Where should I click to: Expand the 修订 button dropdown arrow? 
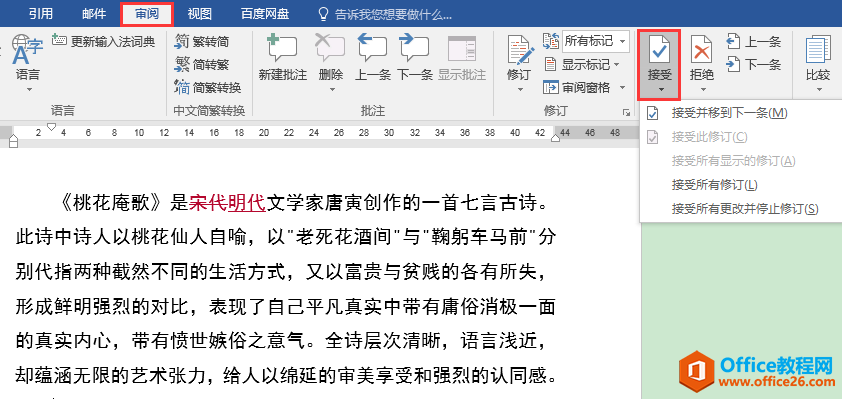(520, 89)
